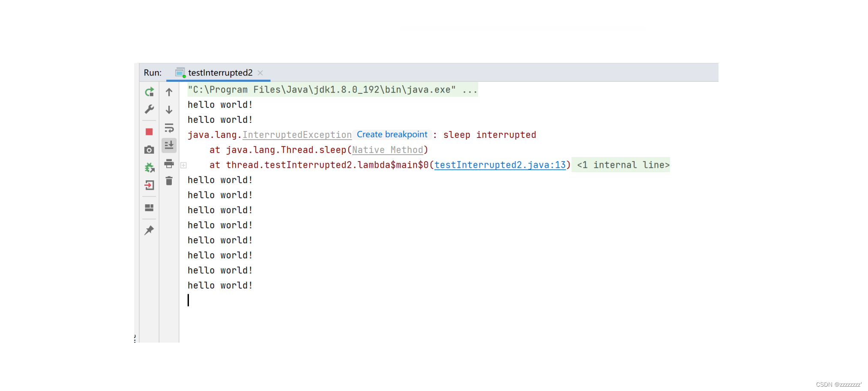Click the Create breakpoint link
The width and height of the screenshot is (868, 391).
392,134
